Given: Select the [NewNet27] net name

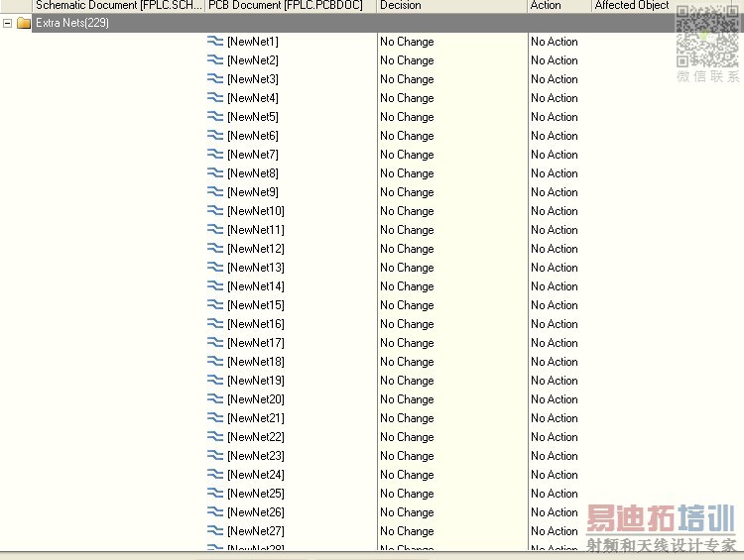Looking at the screenshot, I should coord(256,531).
